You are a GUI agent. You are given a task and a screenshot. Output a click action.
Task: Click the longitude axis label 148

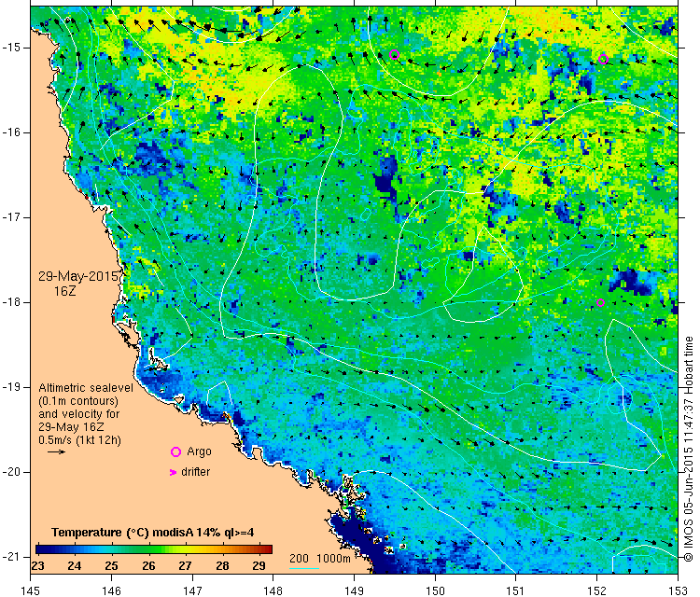273,590
